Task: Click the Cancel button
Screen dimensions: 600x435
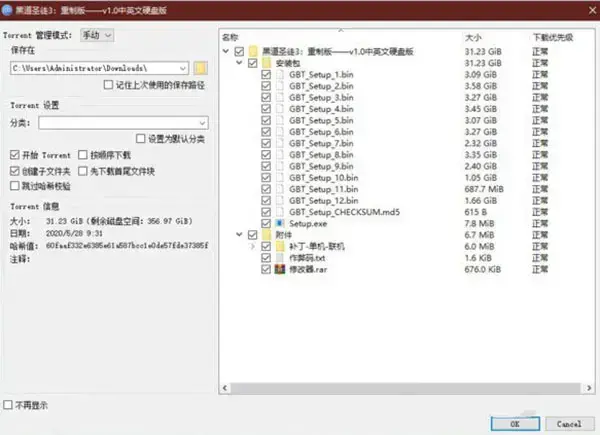Action: pos(569,424)
